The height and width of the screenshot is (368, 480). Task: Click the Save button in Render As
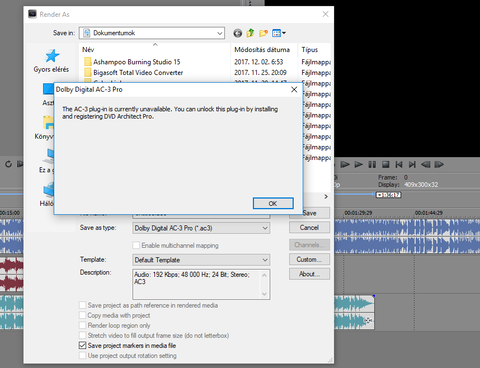(x=310, y=213)
